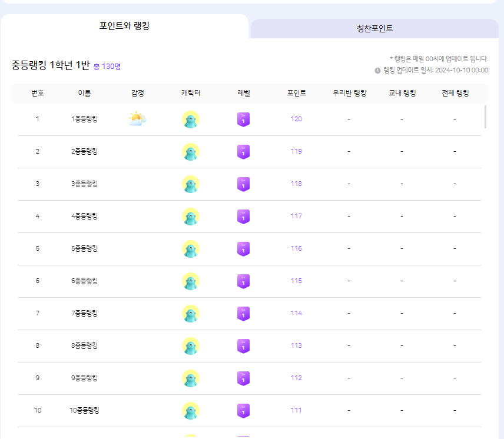Screen dimensions: 504x439
Task: Click the character avatar for 10중등랭킹
Action: click(191, 411)
